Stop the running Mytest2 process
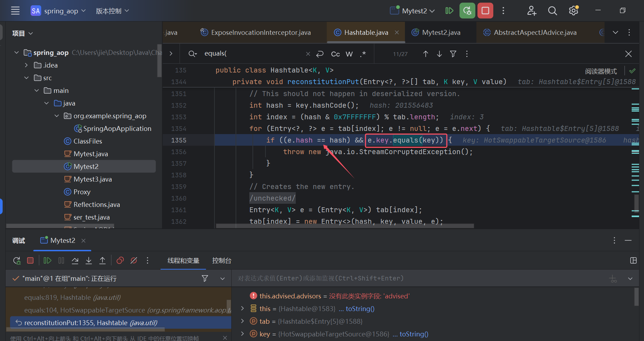The width and height of the screenshot is (644, 341). [485, 11]
